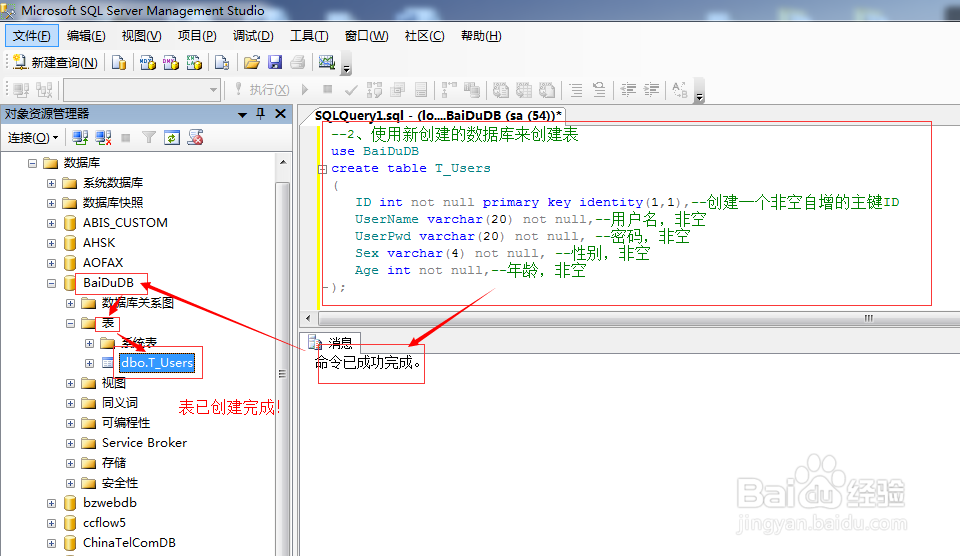This screenshot has width=960, height=556.
Task: Expand the 系统数据库 folder
Action: [x=51, y=184]
